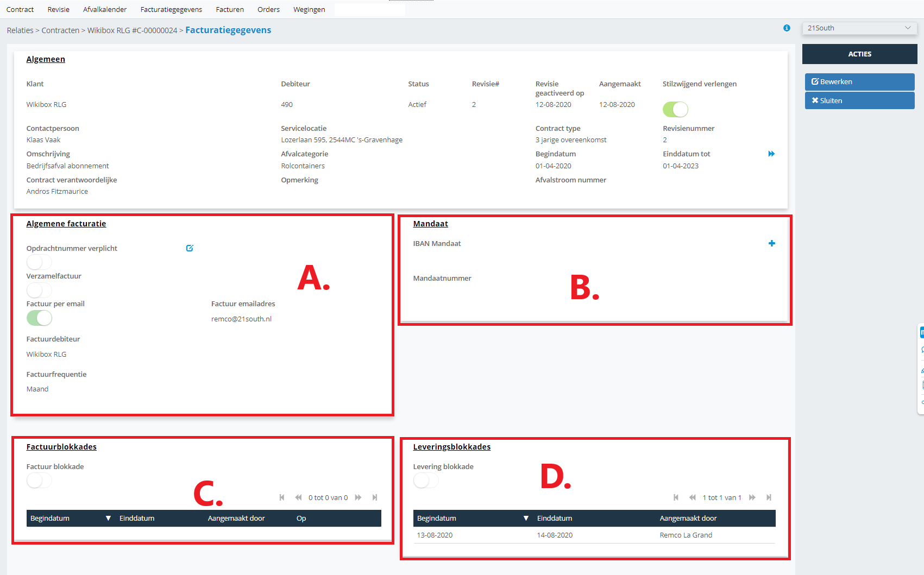Image resolution: width=924 pixels, height=575 pixels.
Task: Click Lozerlaan 595 service location text
Action: coord(342,140)
